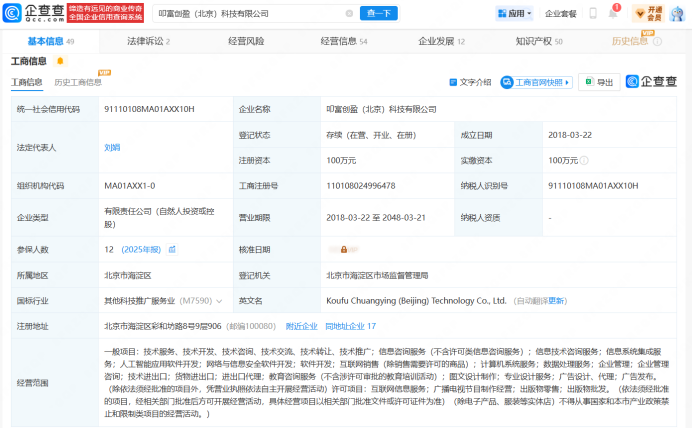The height and width of the screenshot is (428, 692).
Task: Expand the 国标行业 M7590 dropdown chevron
Action: [x=219, y=301]
